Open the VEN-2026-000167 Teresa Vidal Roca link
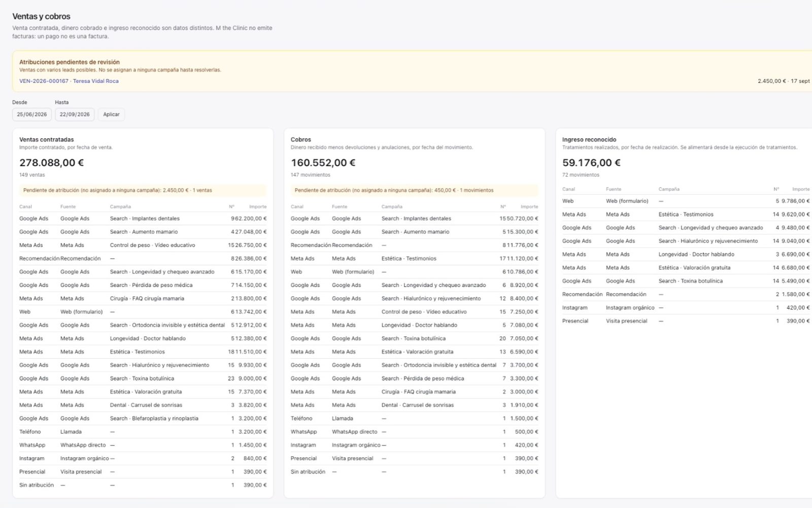The image size is (812, 508). pyautogui.click(x=69, y=81)
